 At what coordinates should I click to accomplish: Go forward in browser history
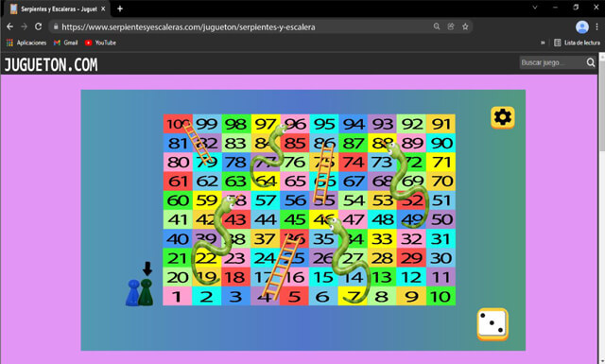(24, 26)
